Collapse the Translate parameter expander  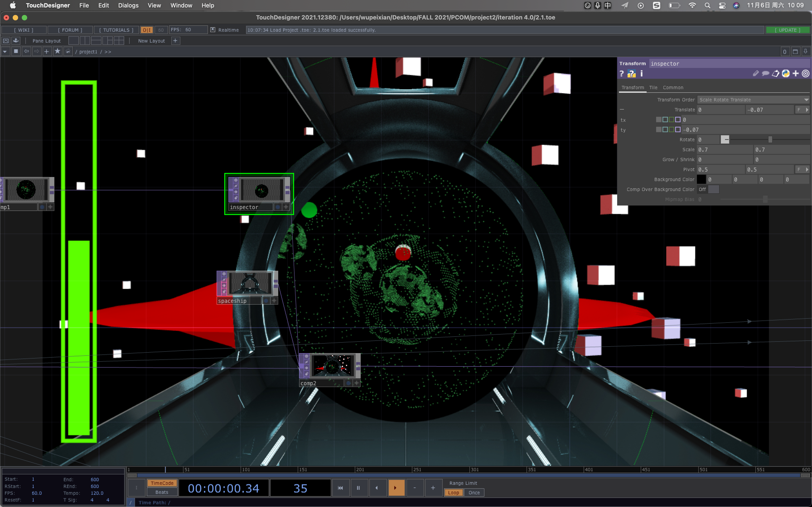(x=622, y=110)
